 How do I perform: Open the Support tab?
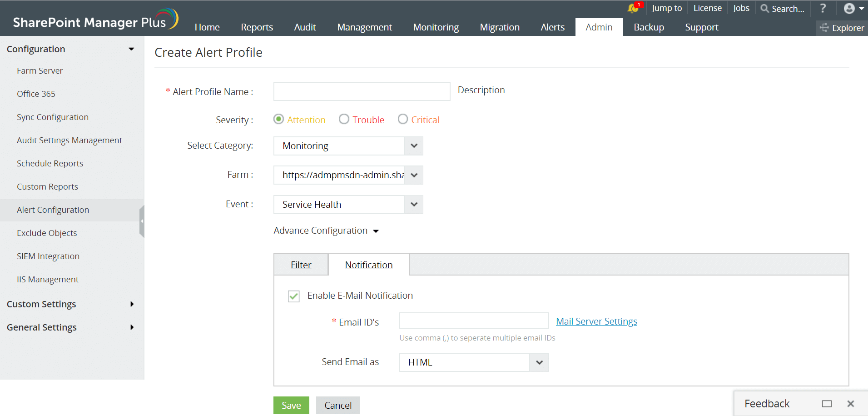click(702, 27)
